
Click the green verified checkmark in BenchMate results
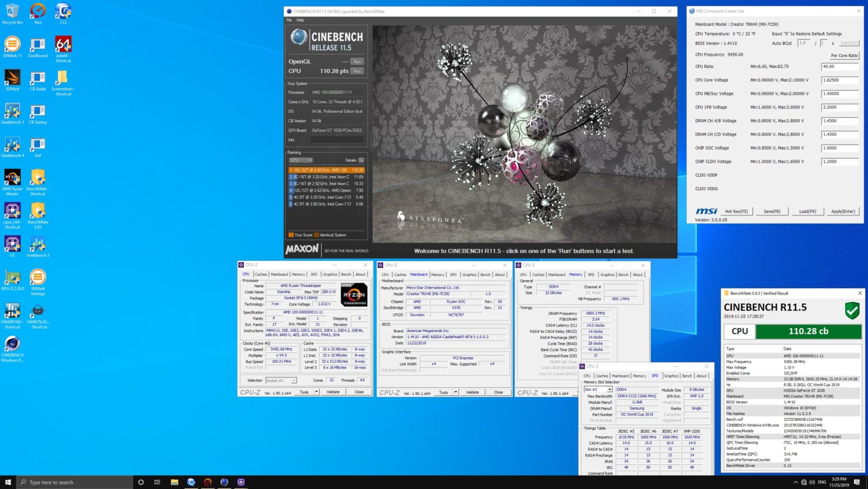852,311
